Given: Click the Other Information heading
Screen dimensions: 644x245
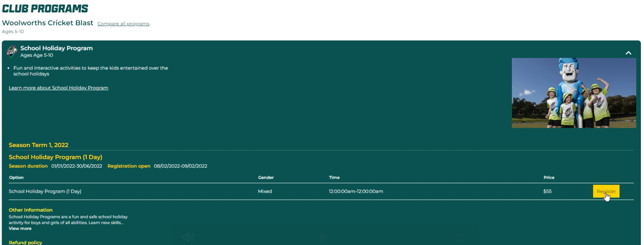Looking at the screenshot, I should coord(30,210).
